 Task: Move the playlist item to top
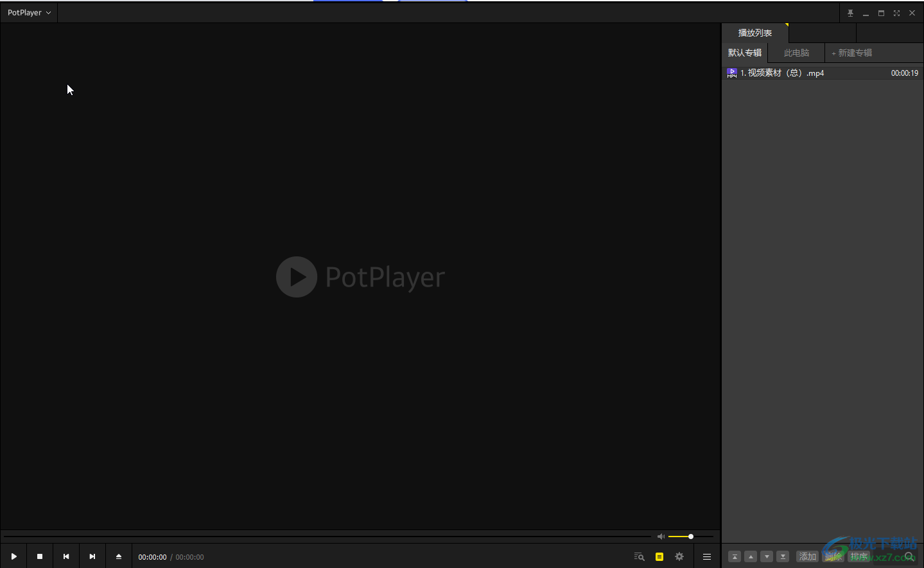735,557
